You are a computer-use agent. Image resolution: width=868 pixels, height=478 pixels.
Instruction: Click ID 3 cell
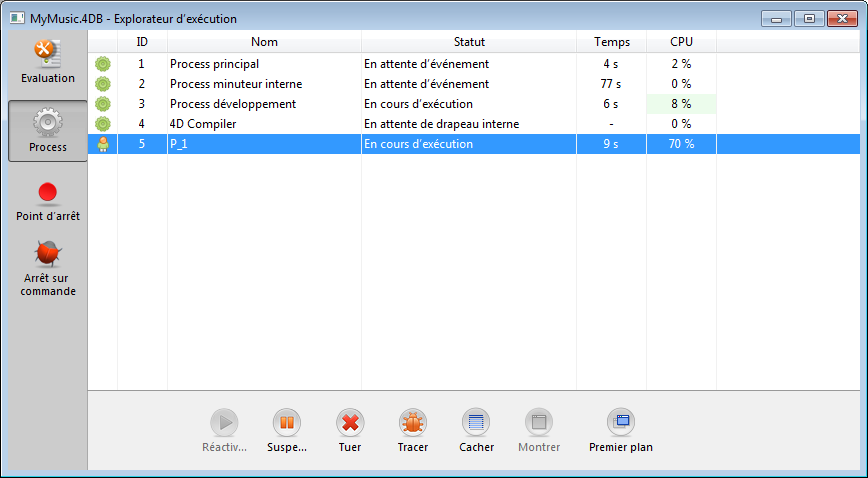coord(142,104)
